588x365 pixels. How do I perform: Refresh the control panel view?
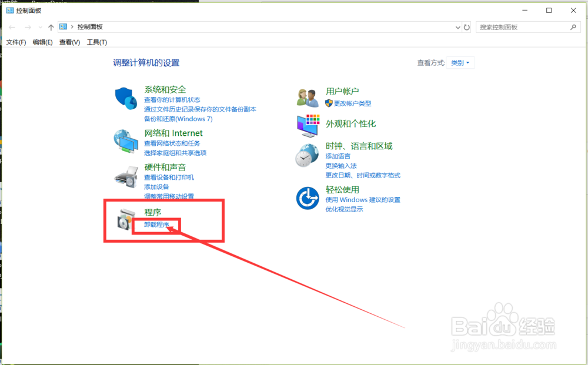coord(466,27)
